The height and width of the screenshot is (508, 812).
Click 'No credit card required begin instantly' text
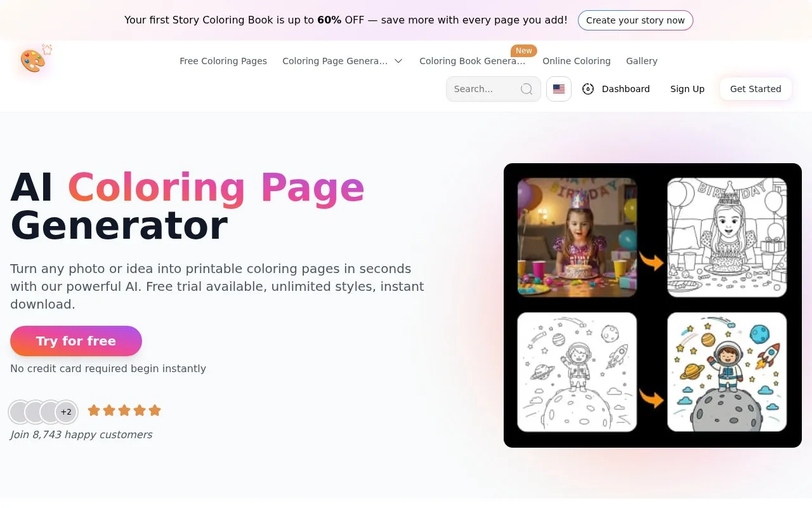(108, 368)
